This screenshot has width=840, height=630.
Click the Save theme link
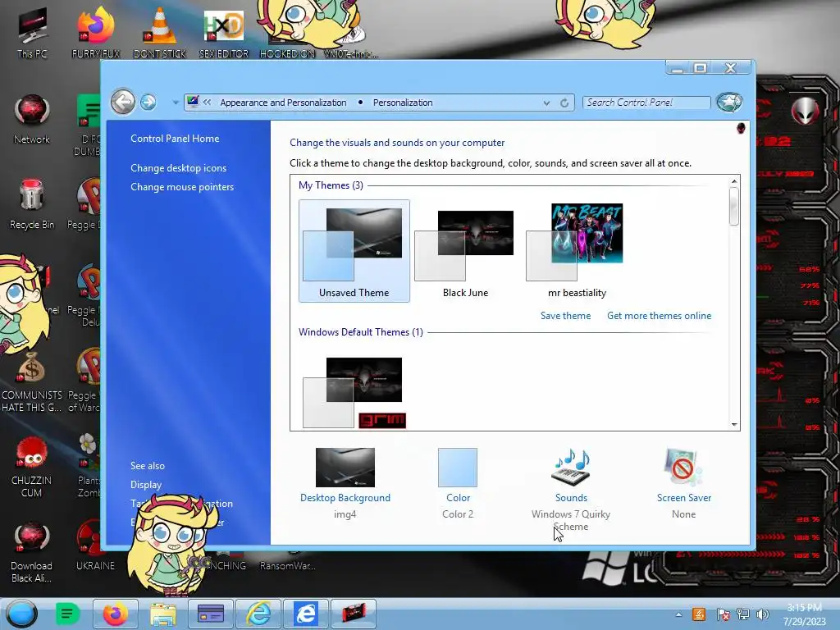pyautogui.click(x=565, y=316)
